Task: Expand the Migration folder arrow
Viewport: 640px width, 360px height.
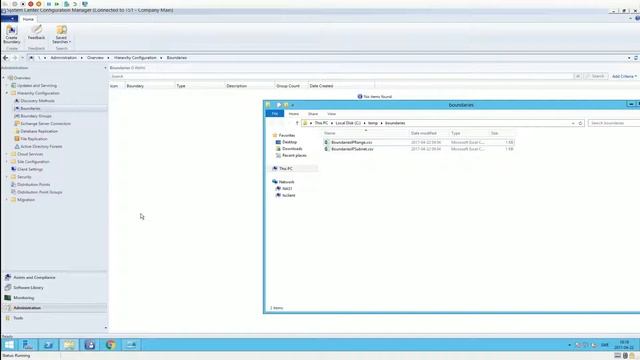Action: tap(7, 200)
